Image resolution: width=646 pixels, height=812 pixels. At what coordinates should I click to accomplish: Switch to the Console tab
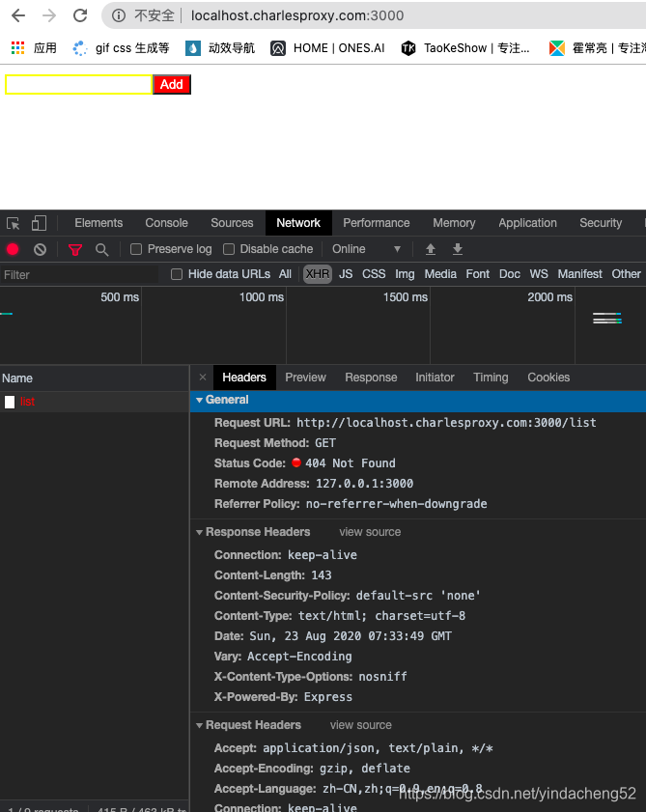(166, 223)
